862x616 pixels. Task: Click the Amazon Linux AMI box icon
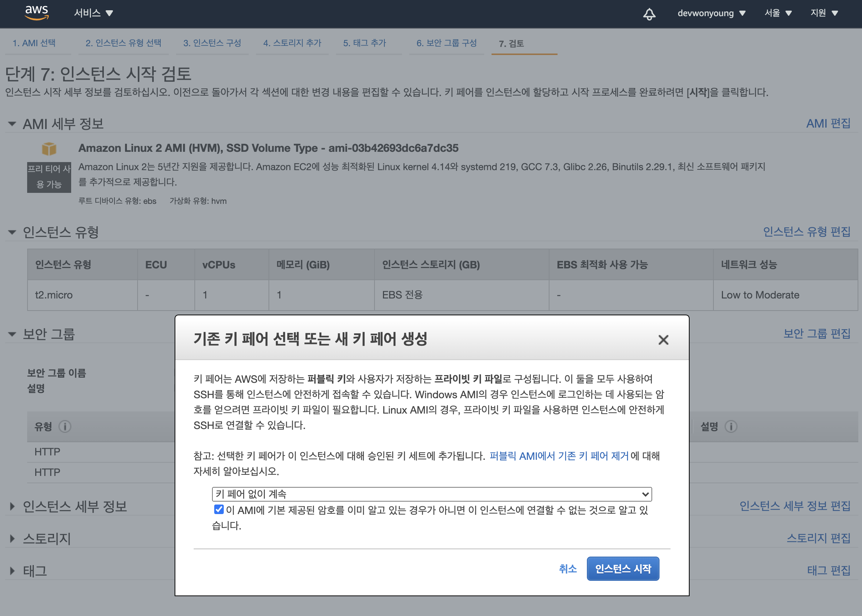click(x=49, y=149)
